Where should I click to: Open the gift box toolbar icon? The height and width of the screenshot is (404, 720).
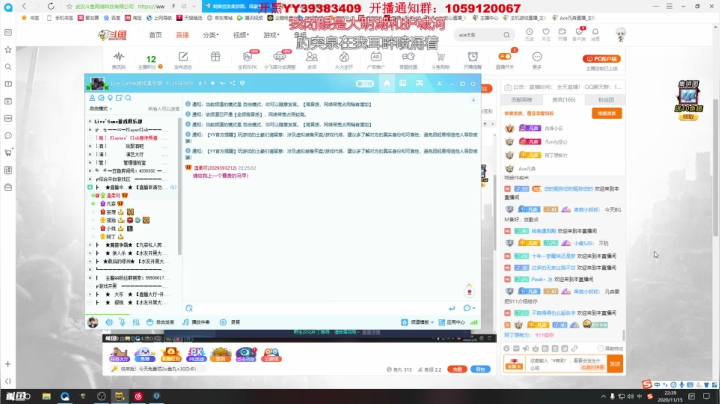tap(215, 56)
